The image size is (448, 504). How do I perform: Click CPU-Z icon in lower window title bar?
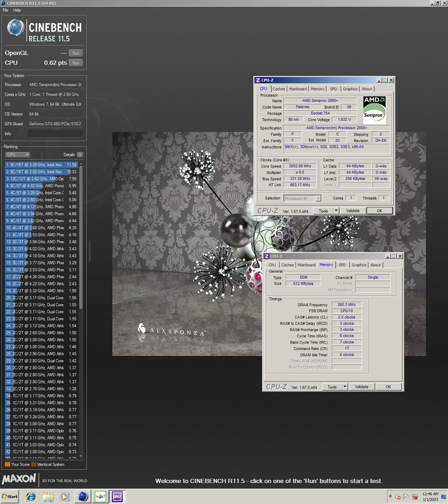pos(267,256)
